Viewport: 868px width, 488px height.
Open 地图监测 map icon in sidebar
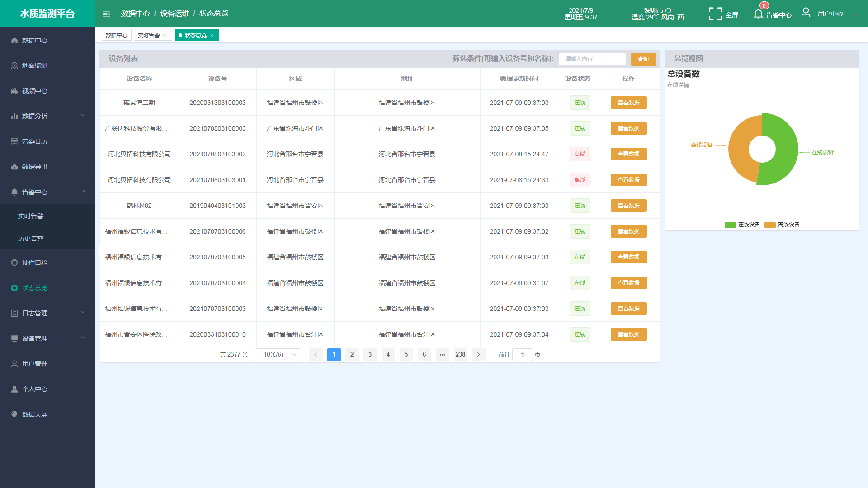coord(14,66)
